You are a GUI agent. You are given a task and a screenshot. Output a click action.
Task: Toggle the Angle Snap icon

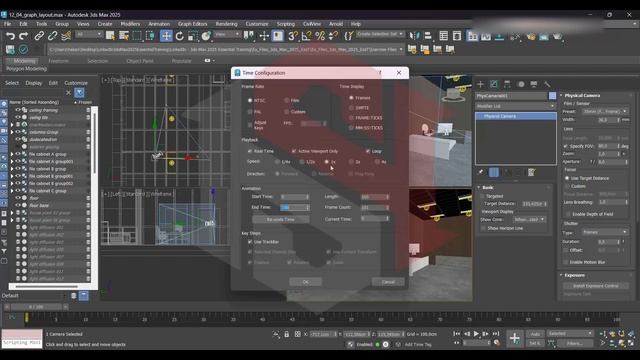[x=306, y=36]
